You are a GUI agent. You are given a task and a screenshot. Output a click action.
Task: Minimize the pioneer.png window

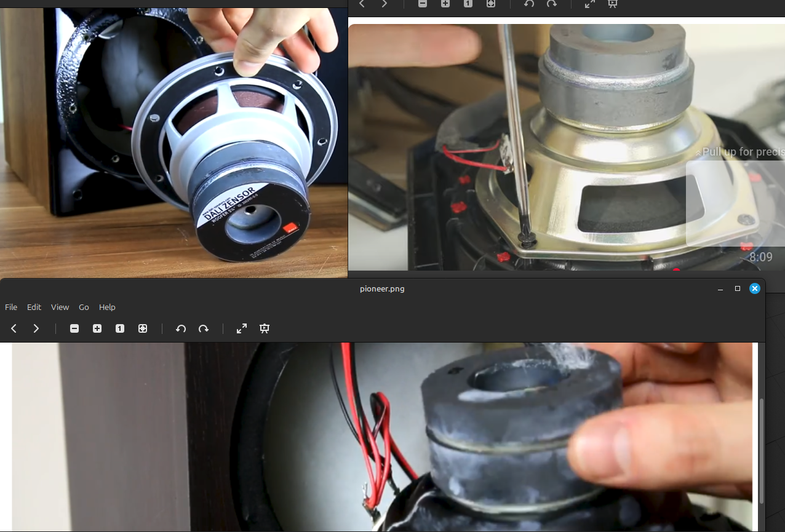pos(720,288)
